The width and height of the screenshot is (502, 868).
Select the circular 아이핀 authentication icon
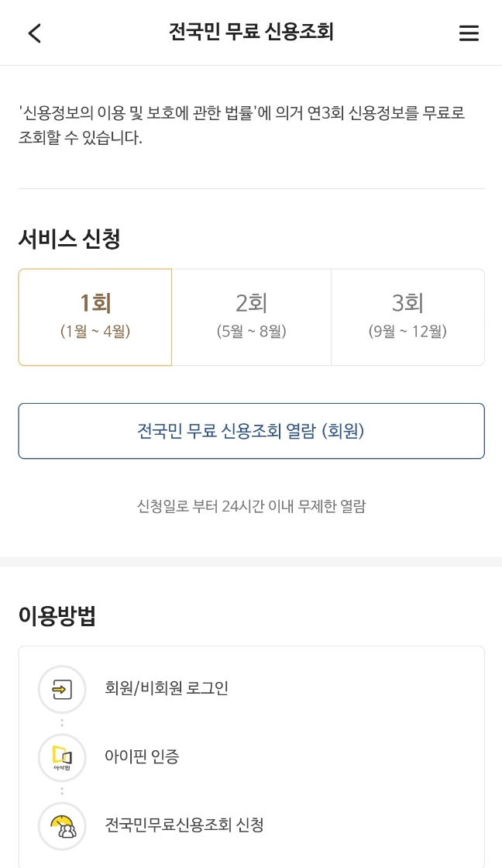tap(62, 757)
